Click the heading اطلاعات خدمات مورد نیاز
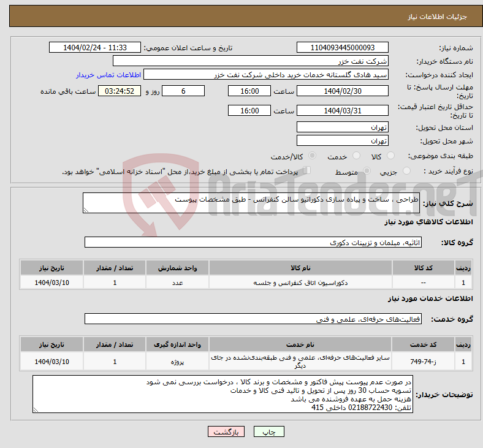Screen dimensions: 483x448 tap(430, 298)
